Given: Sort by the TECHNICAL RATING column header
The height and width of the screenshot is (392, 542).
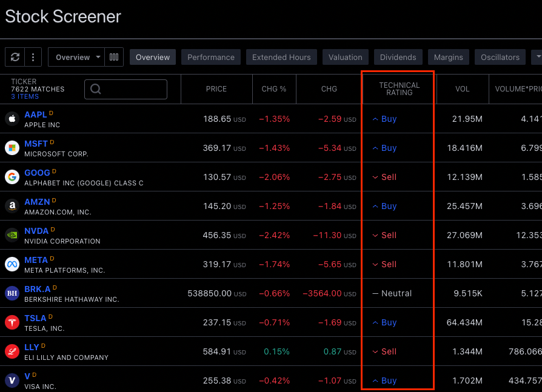Looking at the screenshot, I should 400,89.
